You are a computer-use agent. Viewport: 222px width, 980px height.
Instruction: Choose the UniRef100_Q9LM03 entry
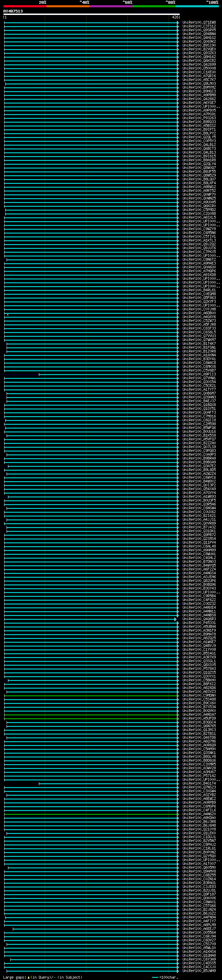[199, 84]
